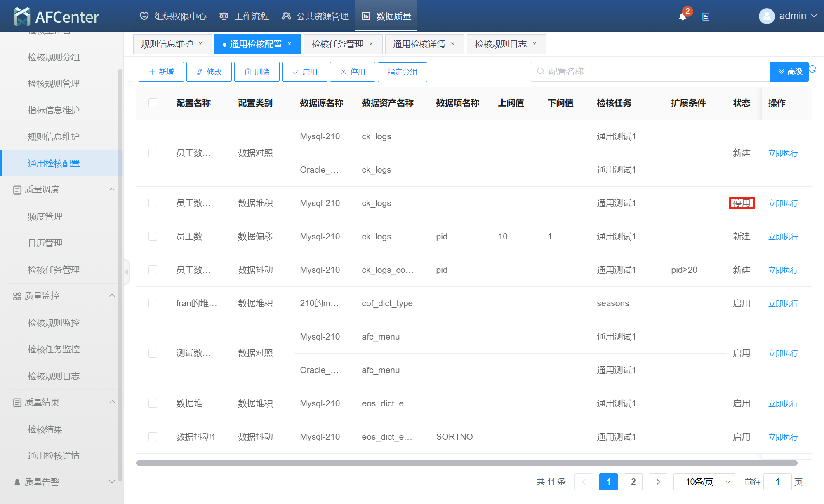This screenshot has height=504, width=824.
Task: Click the AFCenter logo icon
Action: (22, 16)
